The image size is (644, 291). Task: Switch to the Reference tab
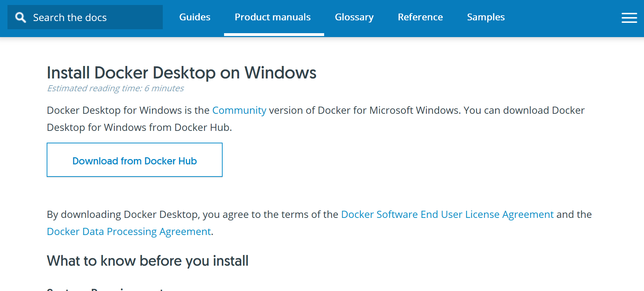pyautogui.click(x=420, y=17)
